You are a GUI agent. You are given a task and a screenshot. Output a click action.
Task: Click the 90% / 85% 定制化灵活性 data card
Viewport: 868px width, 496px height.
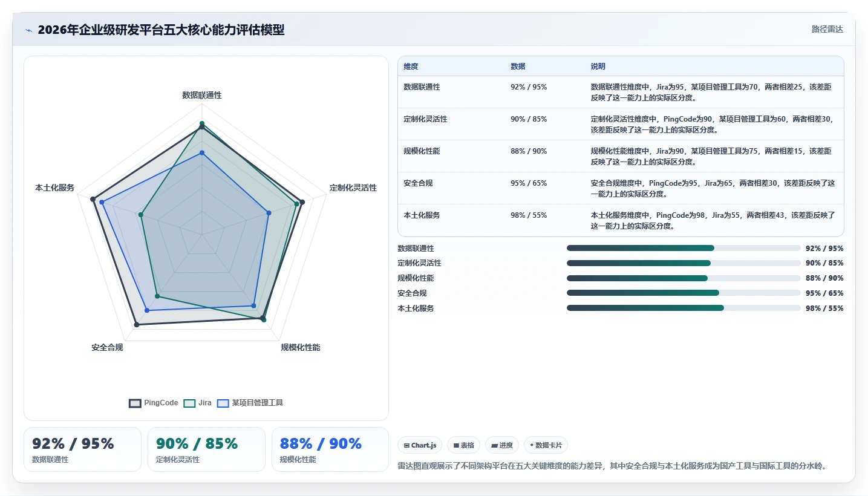coord(206,449)
